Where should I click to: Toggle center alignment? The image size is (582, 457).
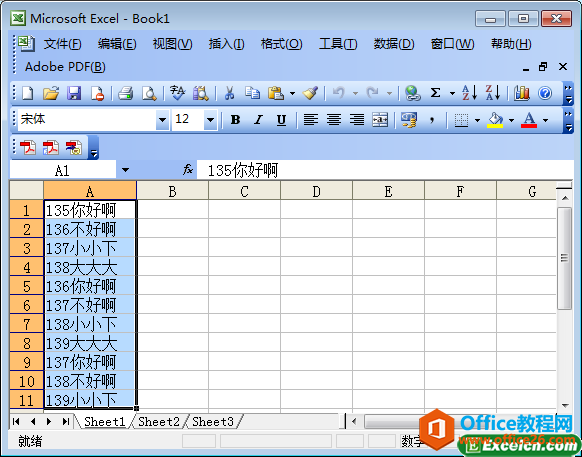(x=334, y=120)
